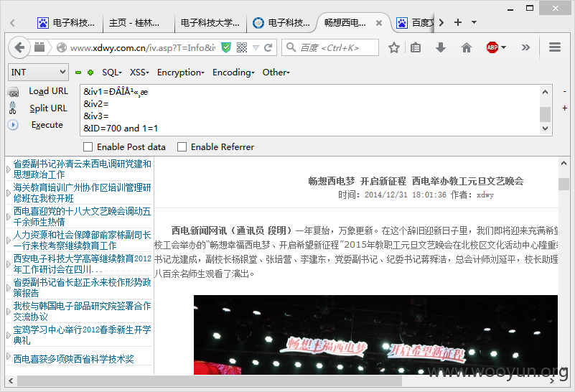
Task: Click the green shield security icon
Action: pos(226,47)
